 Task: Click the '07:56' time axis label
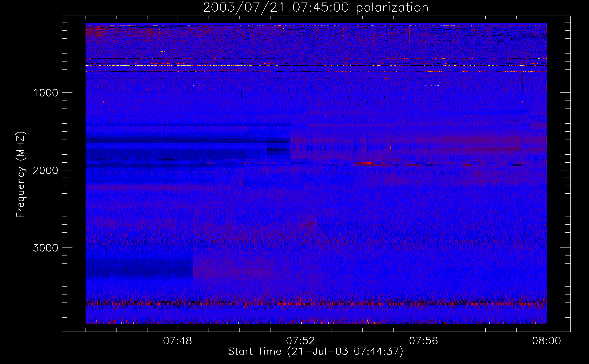pos(424,341)
